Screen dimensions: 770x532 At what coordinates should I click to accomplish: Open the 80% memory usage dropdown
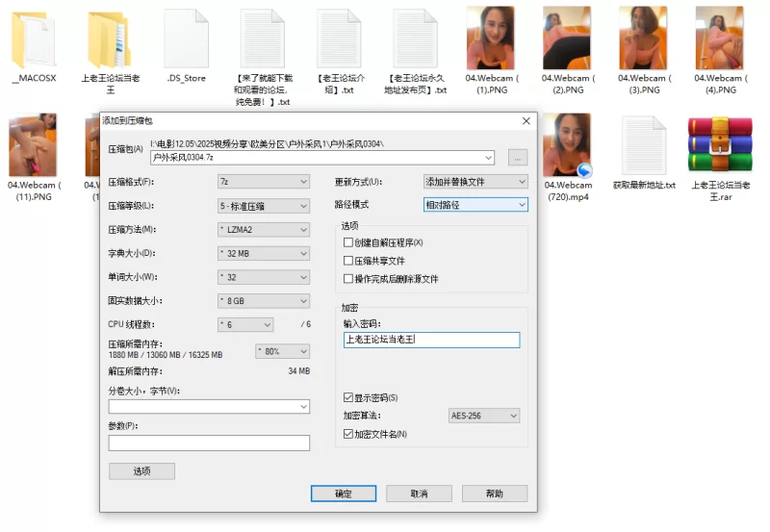tap(282, 351)
